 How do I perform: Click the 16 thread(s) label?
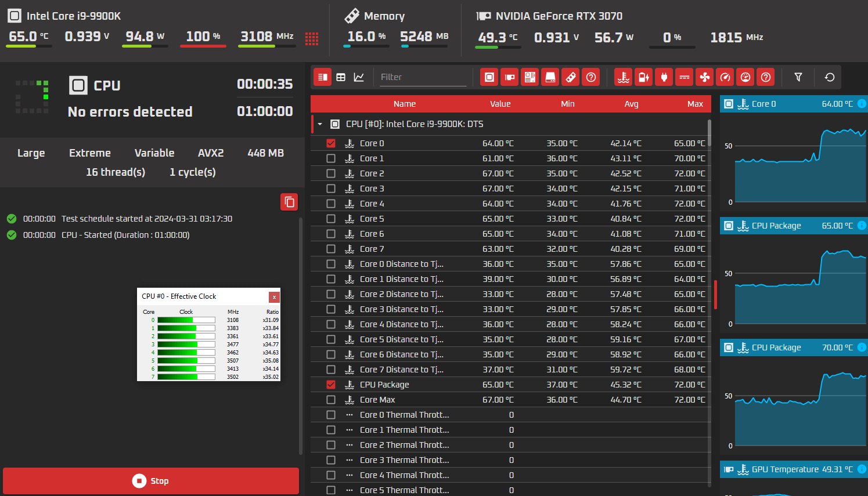(x=116, y=172)
